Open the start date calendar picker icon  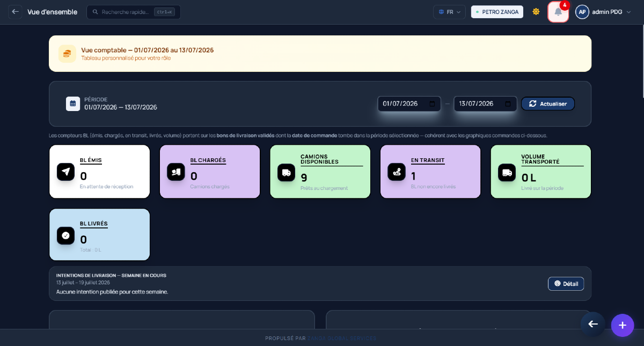tap(432, 104)
